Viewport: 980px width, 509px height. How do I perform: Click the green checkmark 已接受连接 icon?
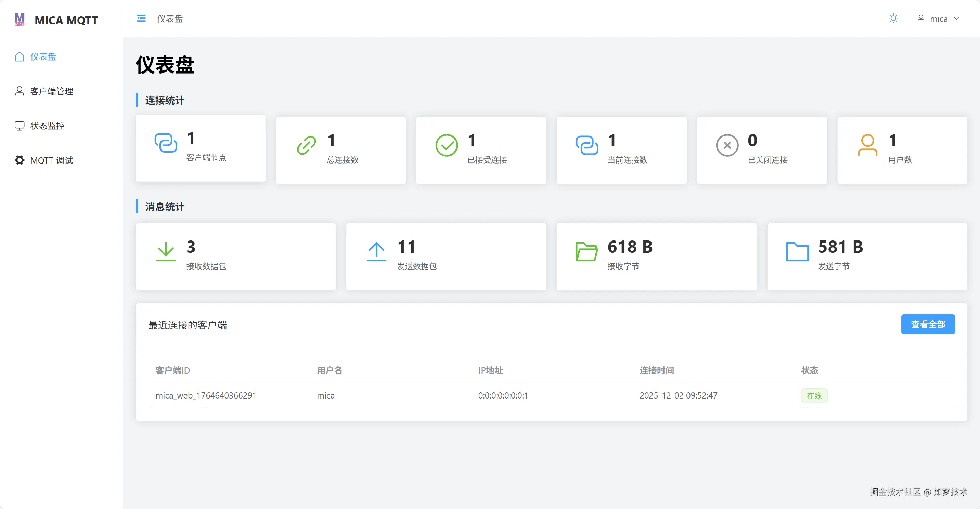pos(446,145)
